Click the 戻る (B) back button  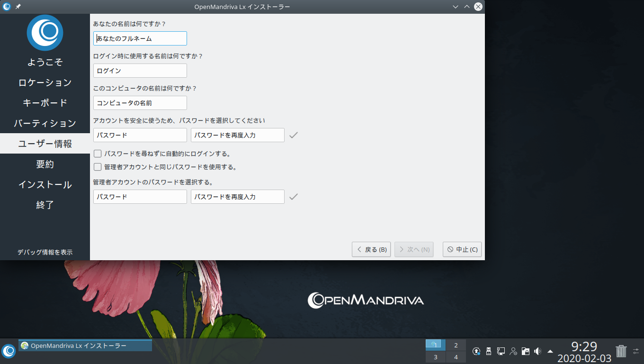(371, 249)
